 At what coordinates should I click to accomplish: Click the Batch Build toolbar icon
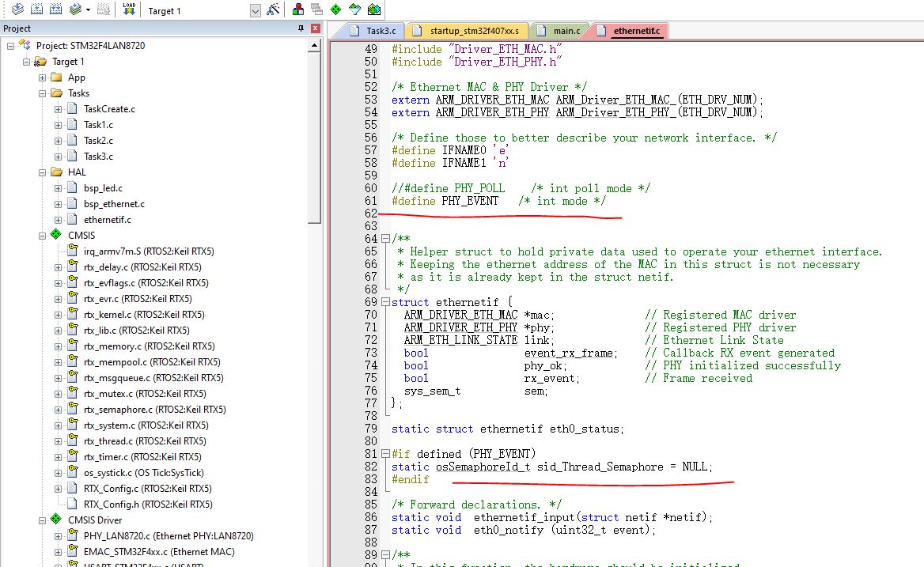pos(75,9)
